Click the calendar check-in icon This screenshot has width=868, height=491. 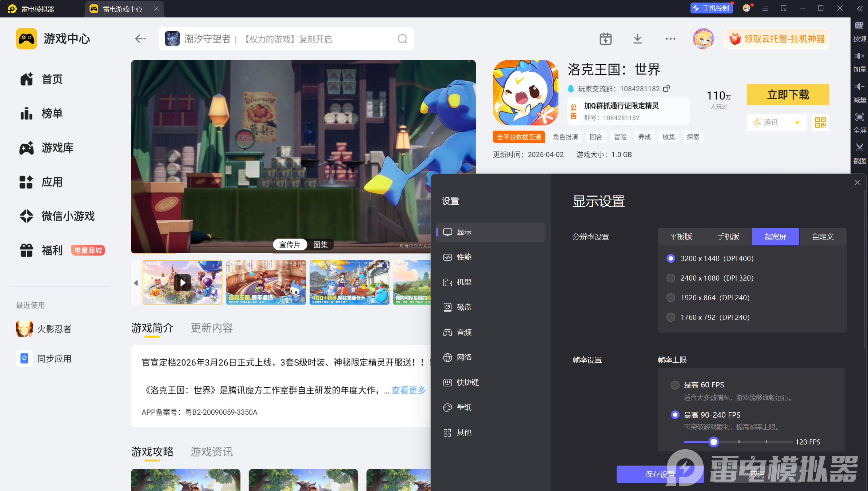point(605,39)
